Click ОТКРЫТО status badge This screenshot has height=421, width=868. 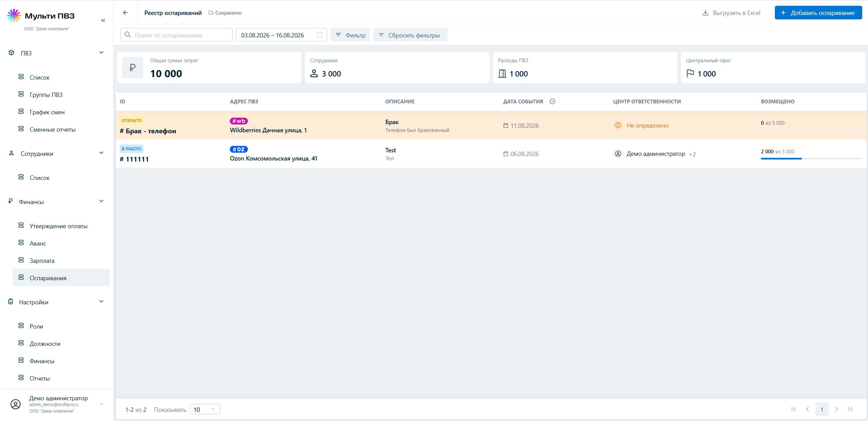132,120
